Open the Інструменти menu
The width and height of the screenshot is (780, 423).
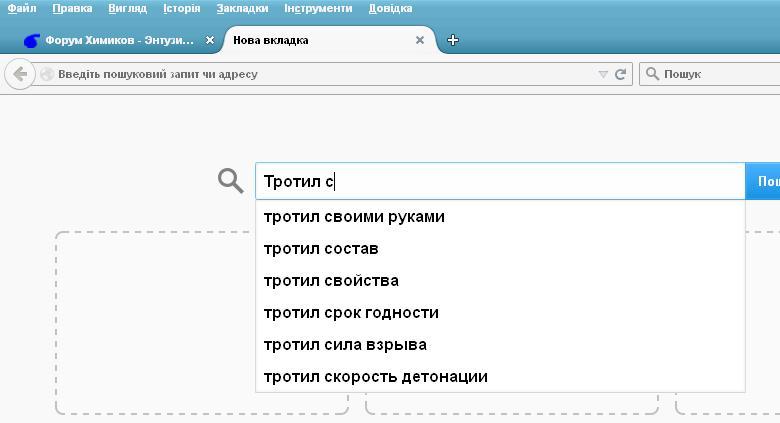pos(318,8)
